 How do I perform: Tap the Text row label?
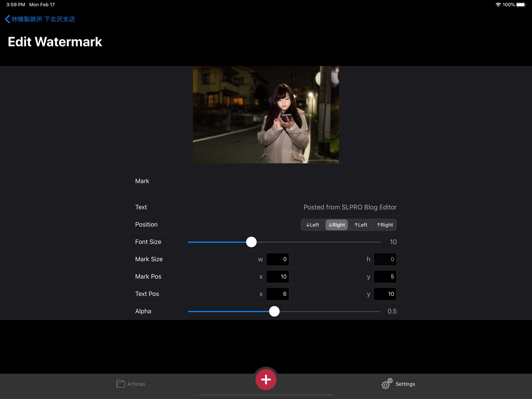click(x=141, y=207)
